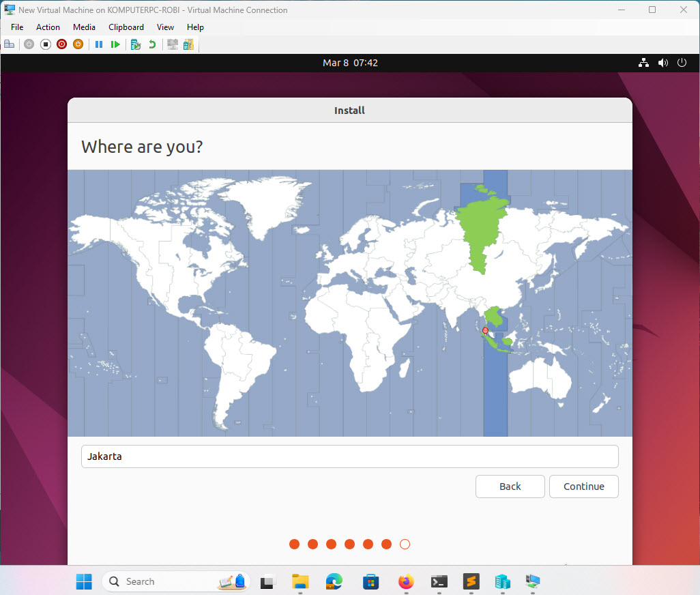This screenshot has height=595, width=700.
Task: Launch Firefox from the Windows taskbar
Action: 406,581
